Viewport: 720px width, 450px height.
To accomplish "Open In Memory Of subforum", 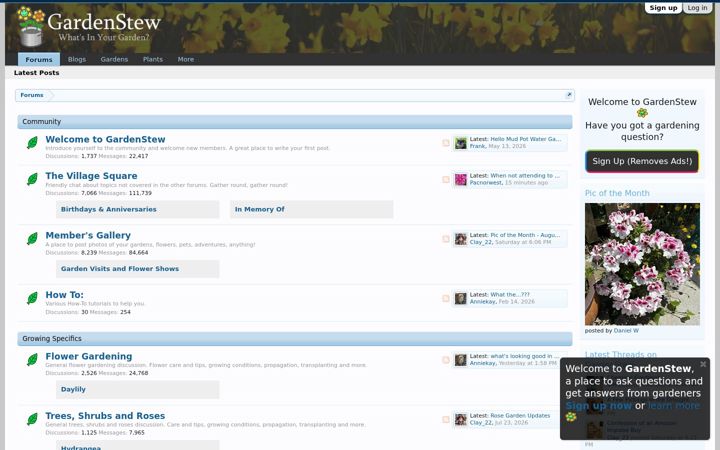I will (259, 209).
